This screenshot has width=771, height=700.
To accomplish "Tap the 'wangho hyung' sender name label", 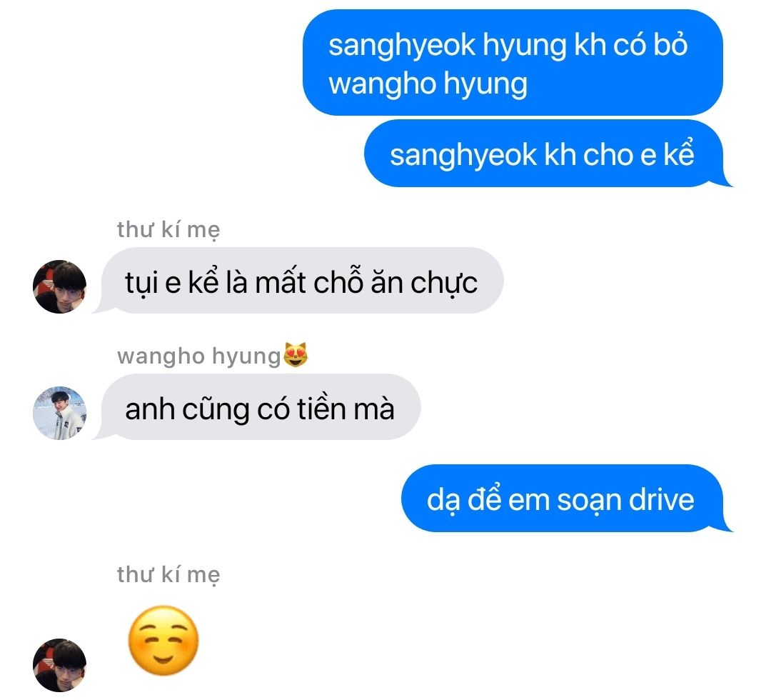I will tap(198, 355).
